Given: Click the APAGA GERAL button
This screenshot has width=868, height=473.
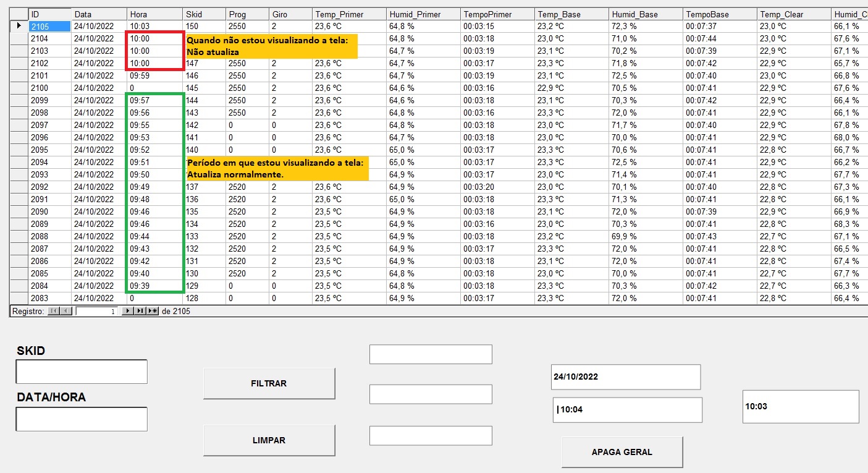Looking at the screenshot, I should click(622, 451).
